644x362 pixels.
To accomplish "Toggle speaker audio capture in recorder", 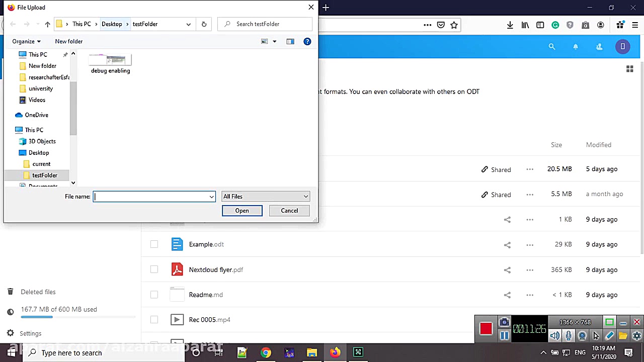I will 554,336.
